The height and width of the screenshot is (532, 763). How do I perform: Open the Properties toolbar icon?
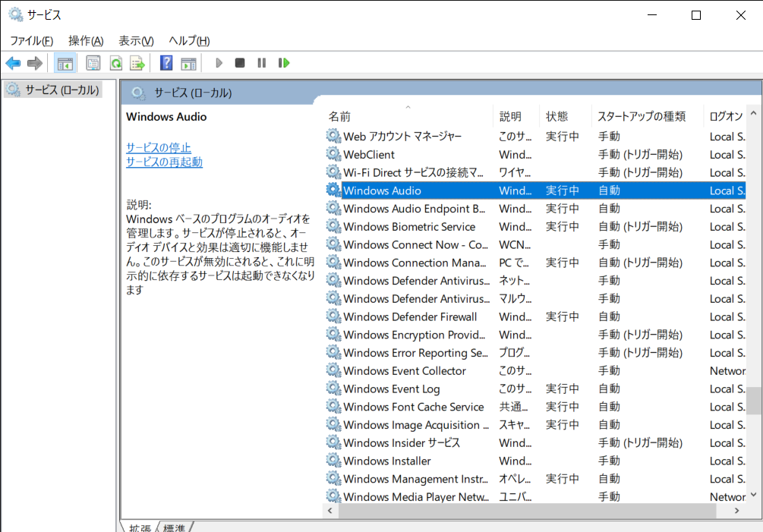click(x=93, y=63)
